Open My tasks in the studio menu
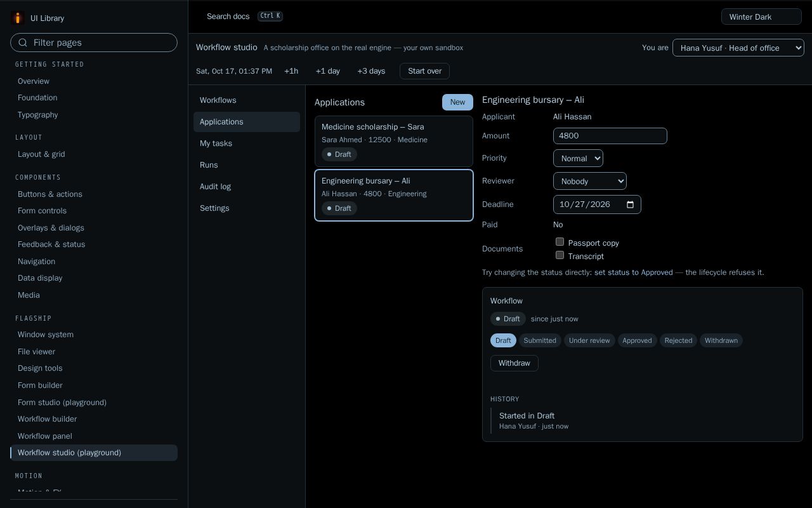 click(246, 144)
